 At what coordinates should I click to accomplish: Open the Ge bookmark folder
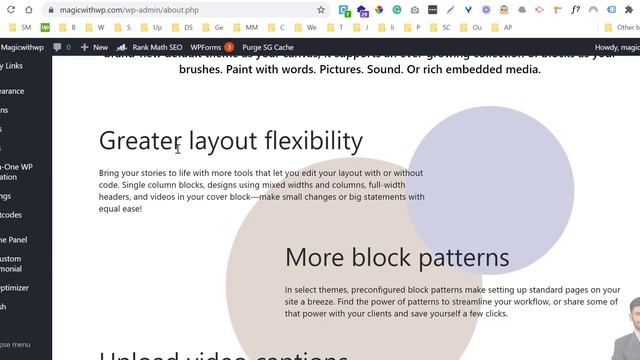click(213, 27)
